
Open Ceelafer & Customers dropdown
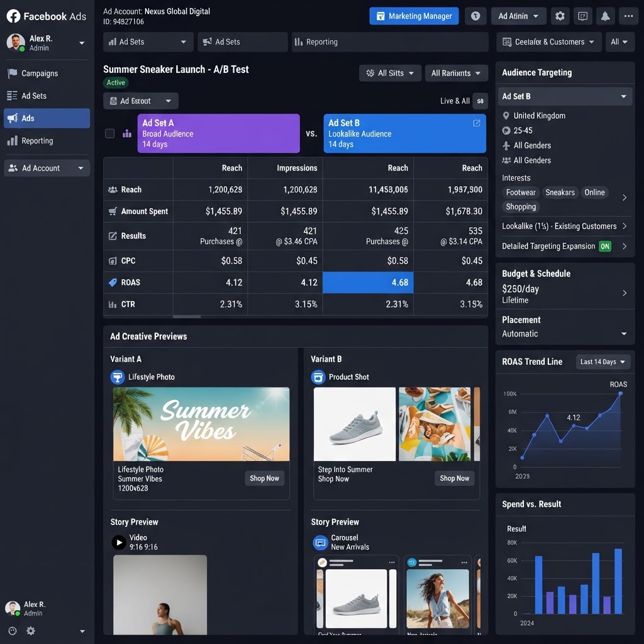548,42
